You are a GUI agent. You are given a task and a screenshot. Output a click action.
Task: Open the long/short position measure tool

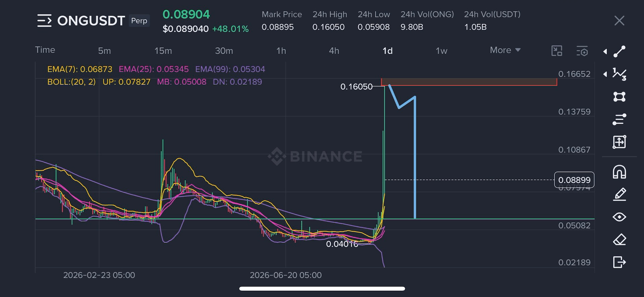tap(619, 142)
